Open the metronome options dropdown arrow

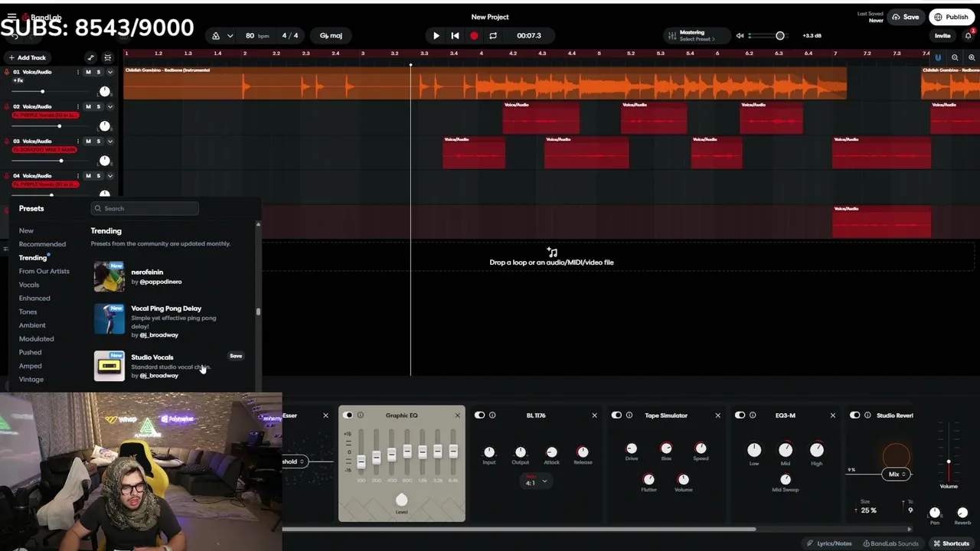click(x=230, y=36)
